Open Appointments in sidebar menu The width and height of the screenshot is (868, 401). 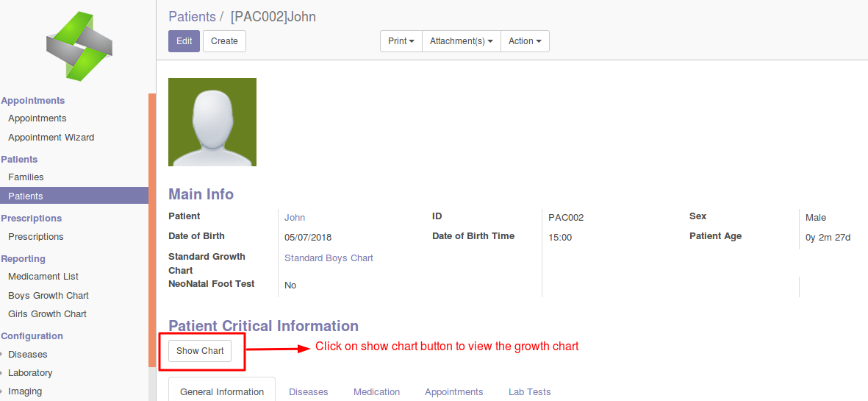coord(37,118)
